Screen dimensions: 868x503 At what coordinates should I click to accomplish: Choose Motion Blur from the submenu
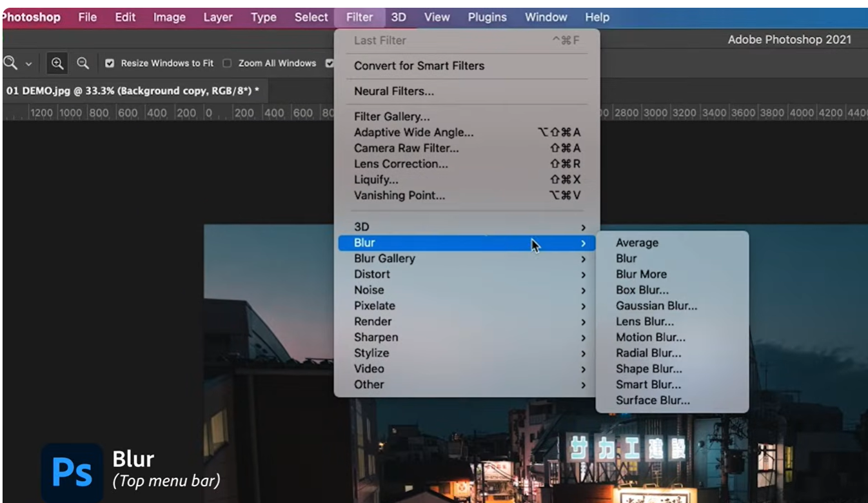pos(650,337)
